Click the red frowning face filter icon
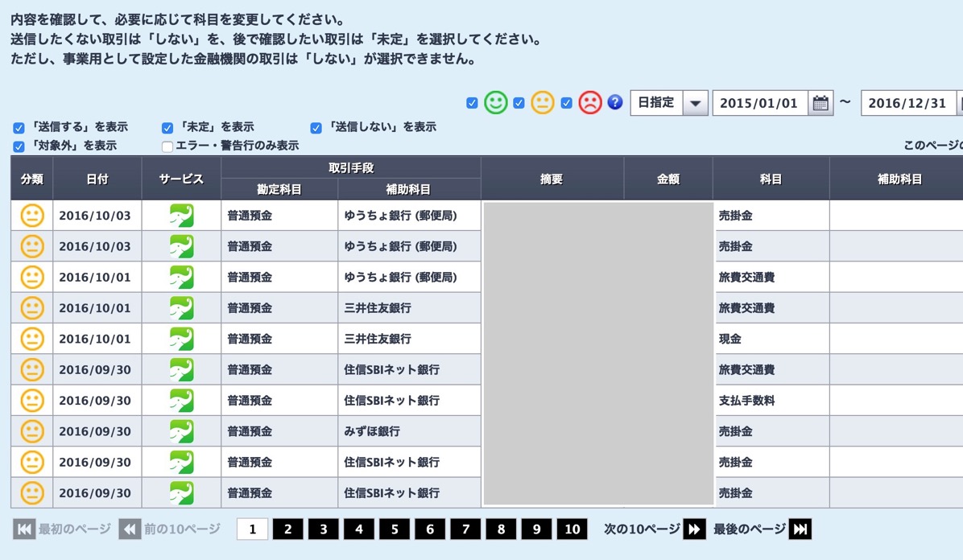This screenshot has width=963, height=560. tap(590, 102)
